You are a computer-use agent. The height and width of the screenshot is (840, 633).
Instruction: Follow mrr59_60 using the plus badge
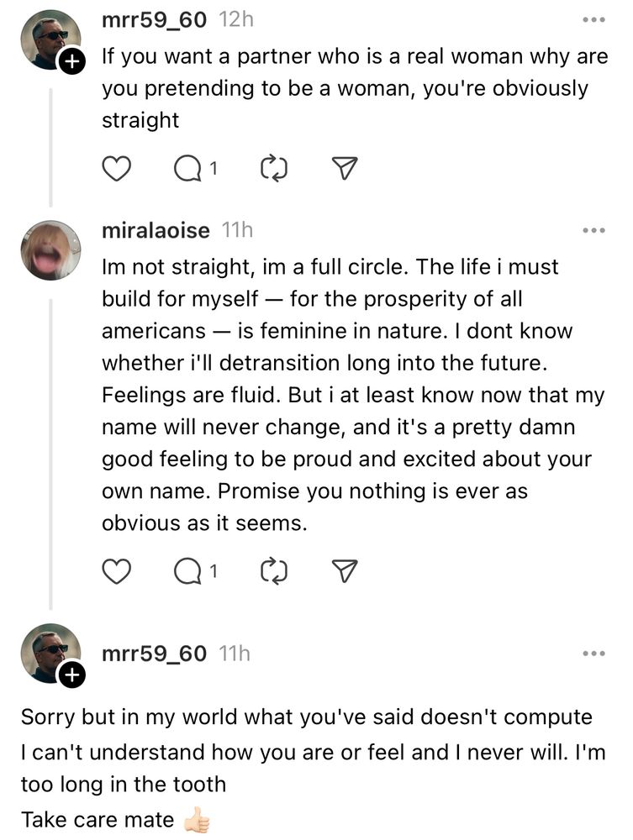(x=72, y=59)
